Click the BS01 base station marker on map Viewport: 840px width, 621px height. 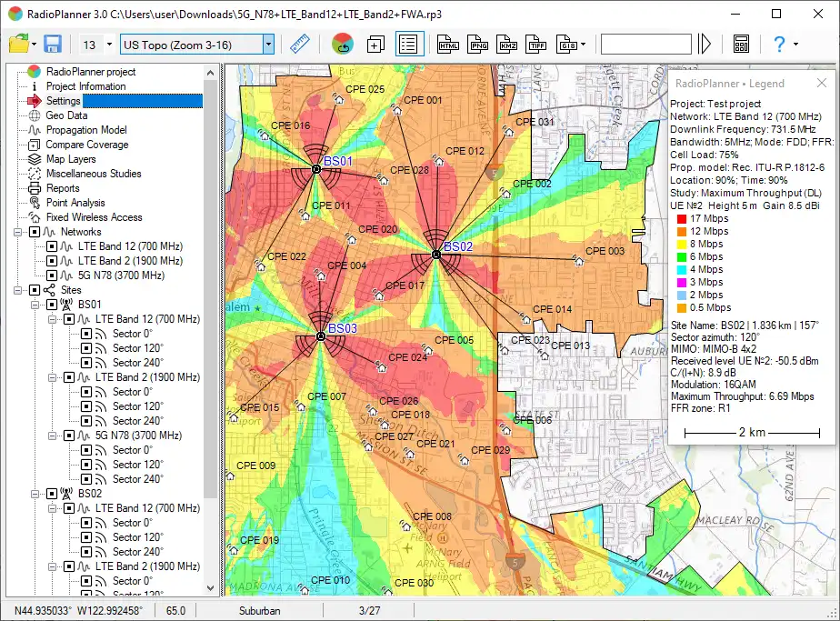click(316, 169)
